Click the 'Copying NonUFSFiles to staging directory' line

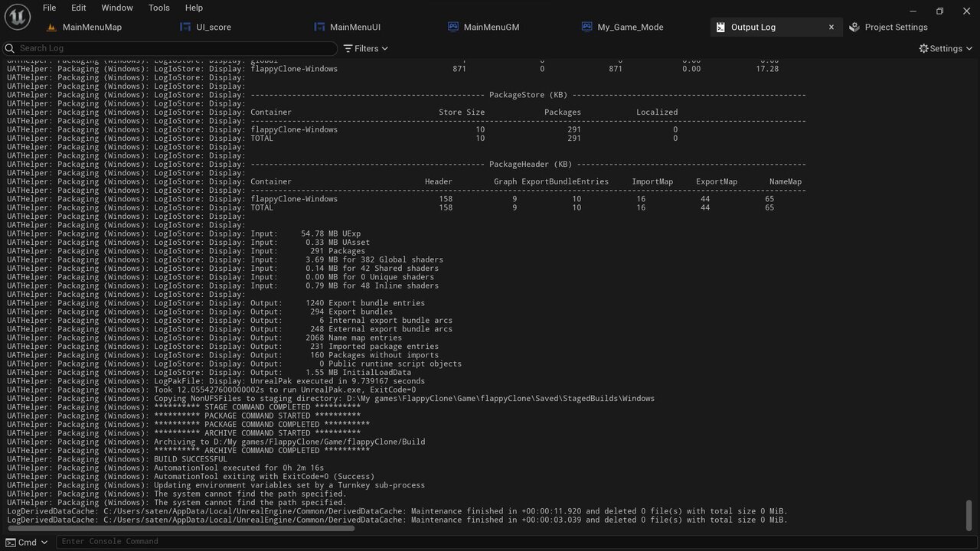coord(331,398)
